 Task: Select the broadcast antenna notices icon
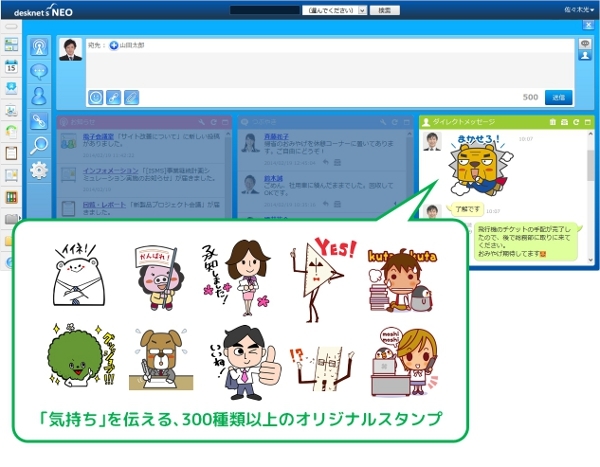39,47
